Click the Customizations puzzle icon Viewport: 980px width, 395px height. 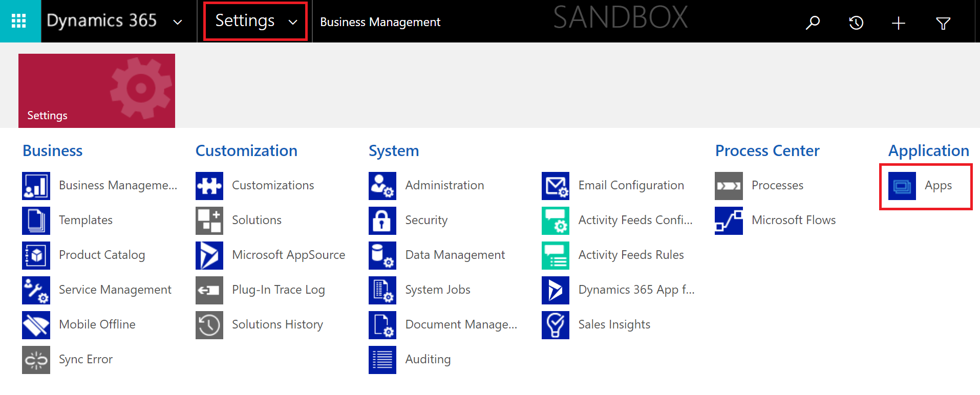(209, 186)
